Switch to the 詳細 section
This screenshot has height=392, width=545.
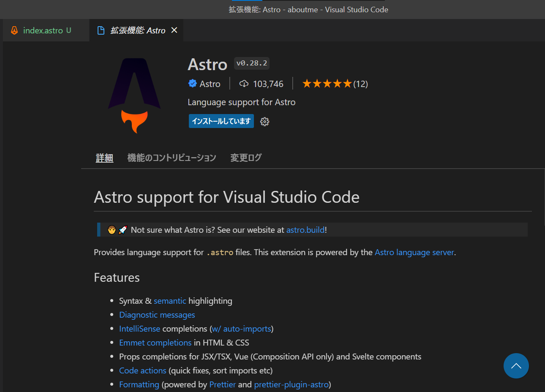(104, 157)
